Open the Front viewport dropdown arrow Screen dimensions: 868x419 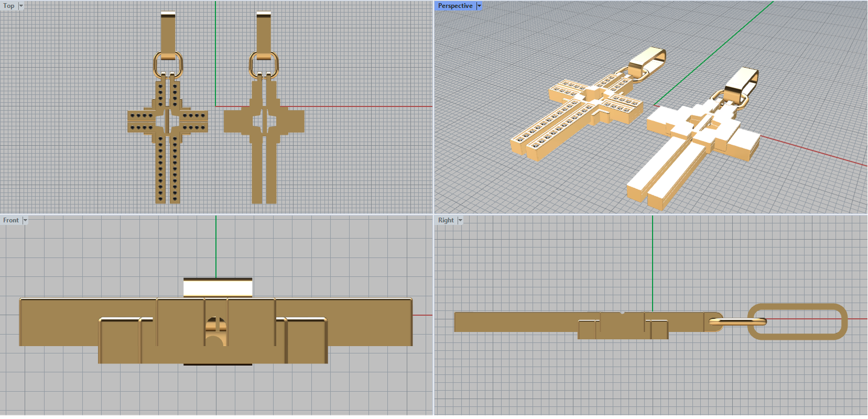(25, 220)
